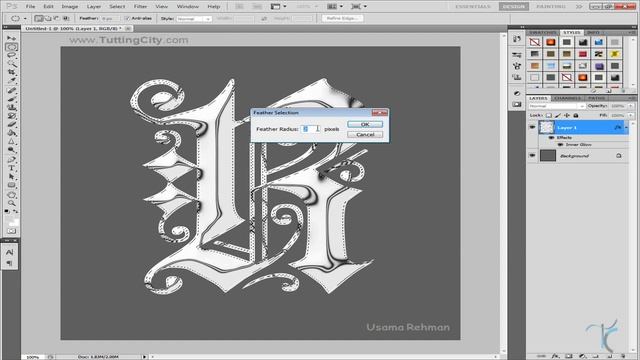The image size is (640, 360).
Task: Select the History Brush tool
Action: [x=11, y=116]
